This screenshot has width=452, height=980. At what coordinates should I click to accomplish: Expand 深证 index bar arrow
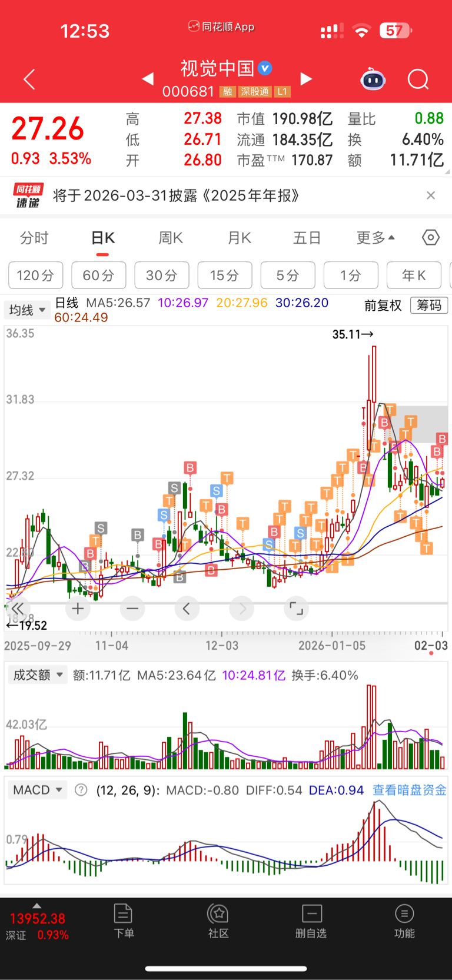click(36, 906)
